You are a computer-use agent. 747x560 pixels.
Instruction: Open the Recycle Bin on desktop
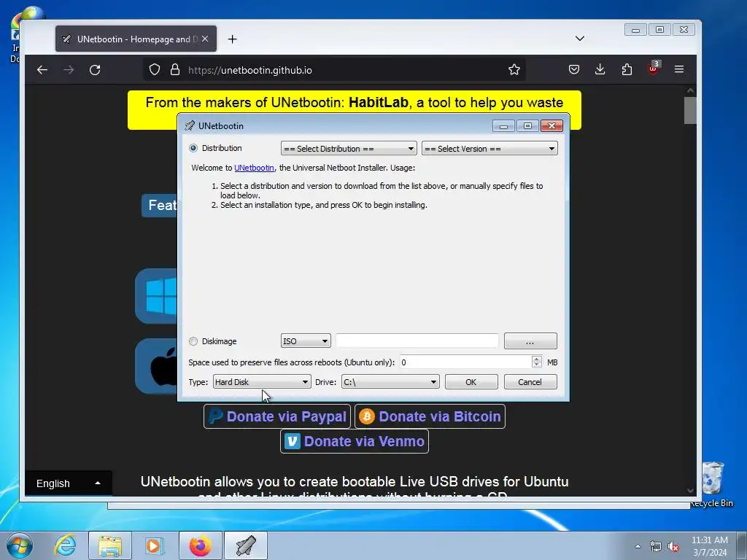pos(712,484)
